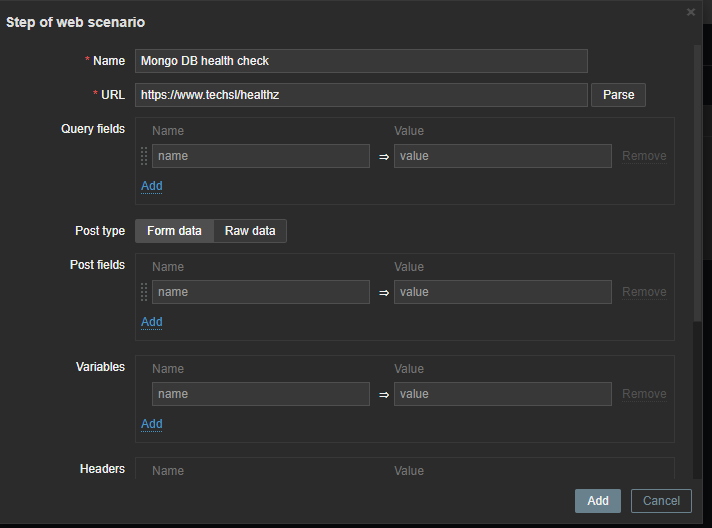This screenshot has height=528, width=712.
Task: Select Form data post type
Action: (x=174, y=231)
